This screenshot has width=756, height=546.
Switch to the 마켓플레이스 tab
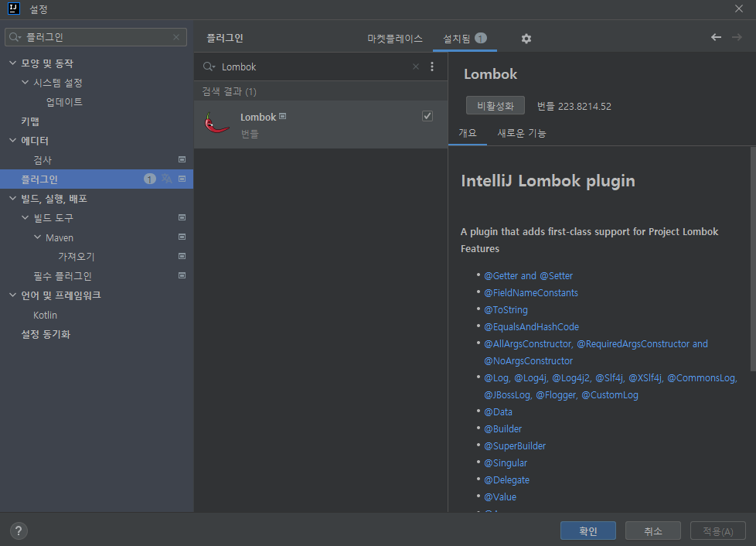coord(395,39)
